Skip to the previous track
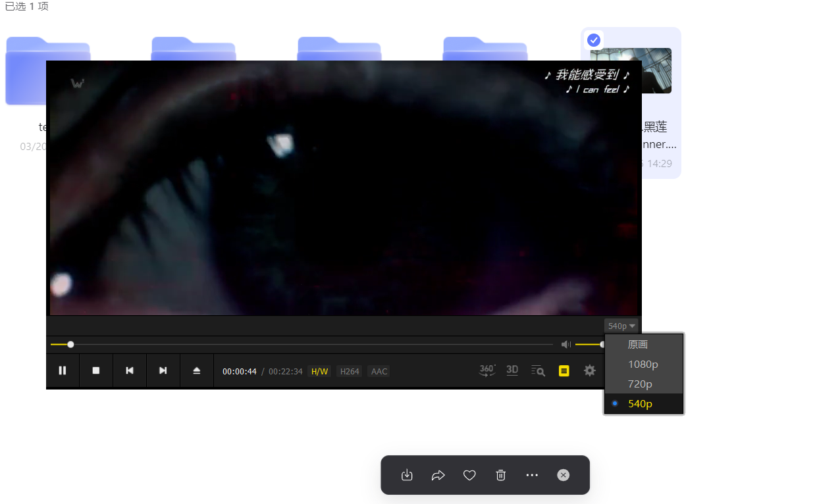This screenshot has width=815, height=504. point(130,370)
